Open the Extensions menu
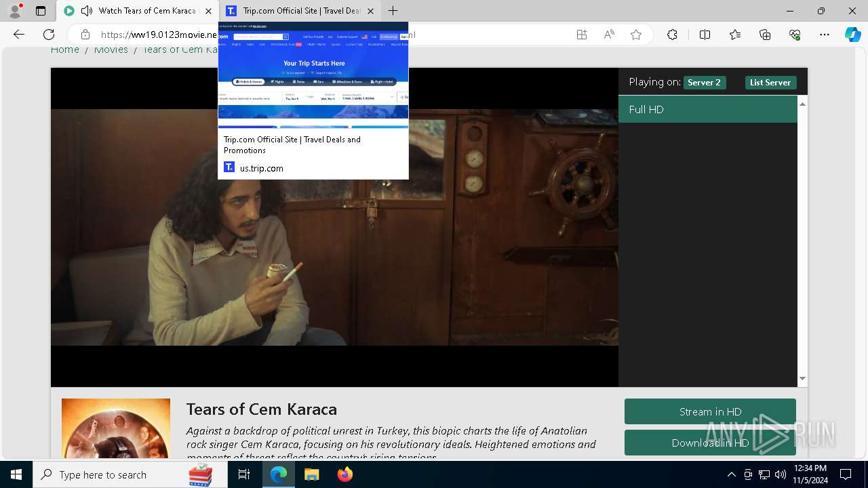The width and height of the screenshot is (868, 488). point(672,35)
